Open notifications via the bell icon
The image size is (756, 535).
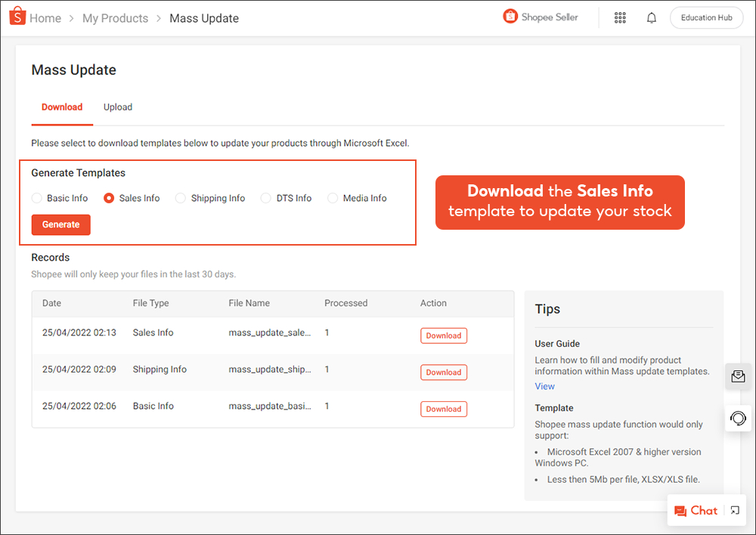coord(651,17)
